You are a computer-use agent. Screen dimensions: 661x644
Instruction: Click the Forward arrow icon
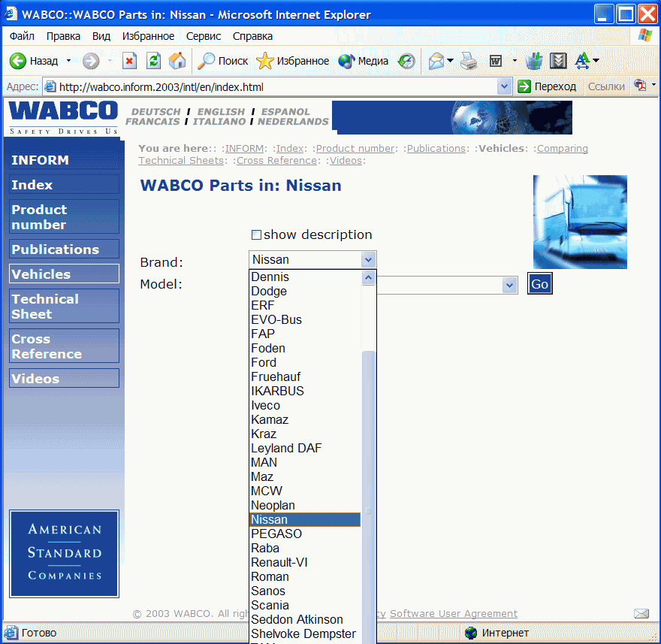(91, 61)
